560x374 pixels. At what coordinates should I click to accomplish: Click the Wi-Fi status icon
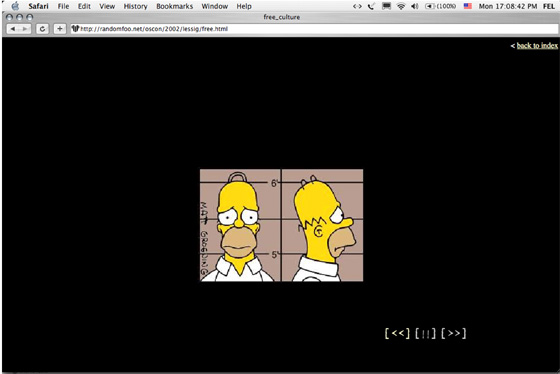coord(401,6)
